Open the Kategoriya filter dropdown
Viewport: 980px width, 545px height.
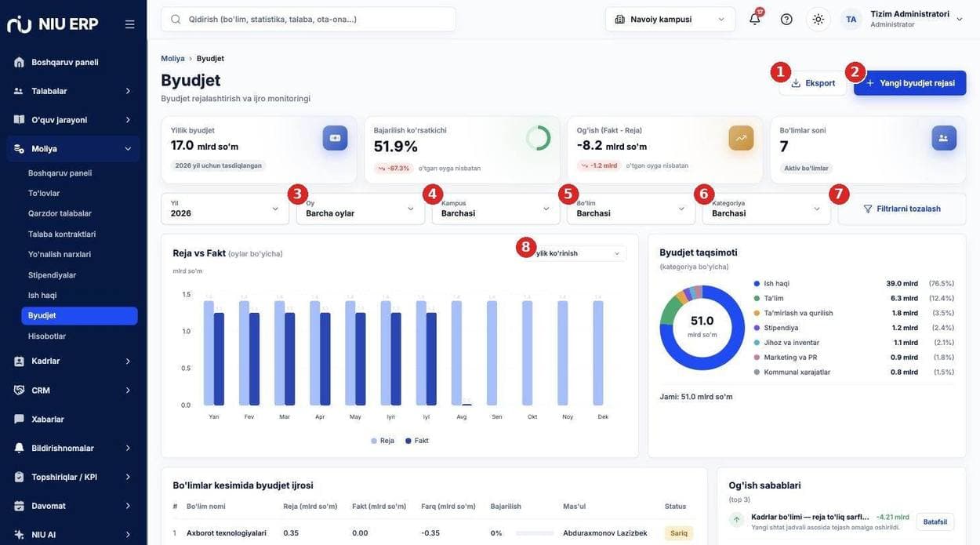coord(767,209)
